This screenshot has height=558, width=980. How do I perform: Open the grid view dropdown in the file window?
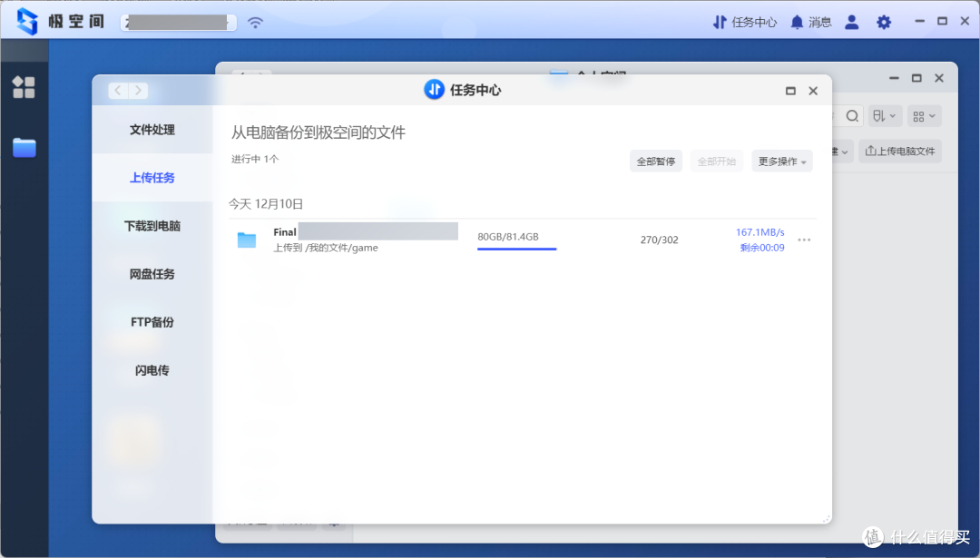click(x=924, y=116)
